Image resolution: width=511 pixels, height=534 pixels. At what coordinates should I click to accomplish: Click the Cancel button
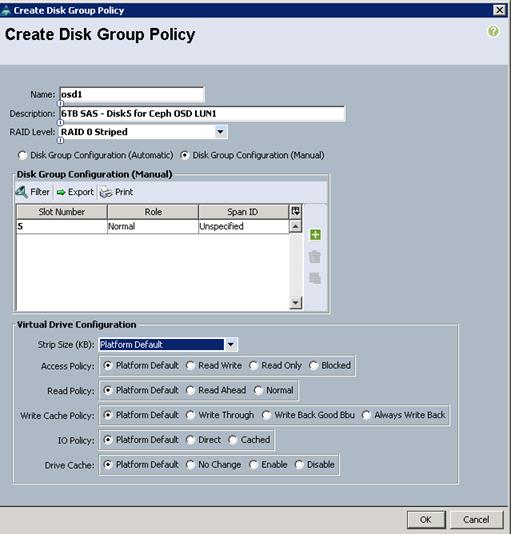click(x=476, y=520)
